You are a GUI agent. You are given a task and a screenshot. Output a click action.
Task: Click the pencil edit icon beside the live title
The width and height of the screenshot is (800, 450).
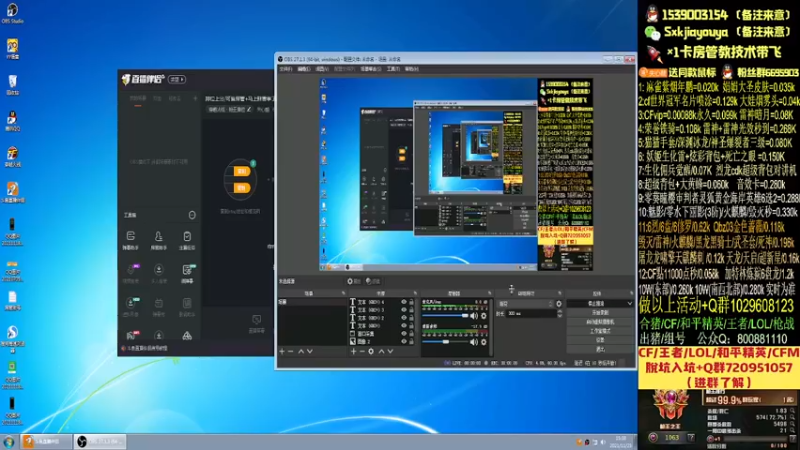tap(249, 110)
